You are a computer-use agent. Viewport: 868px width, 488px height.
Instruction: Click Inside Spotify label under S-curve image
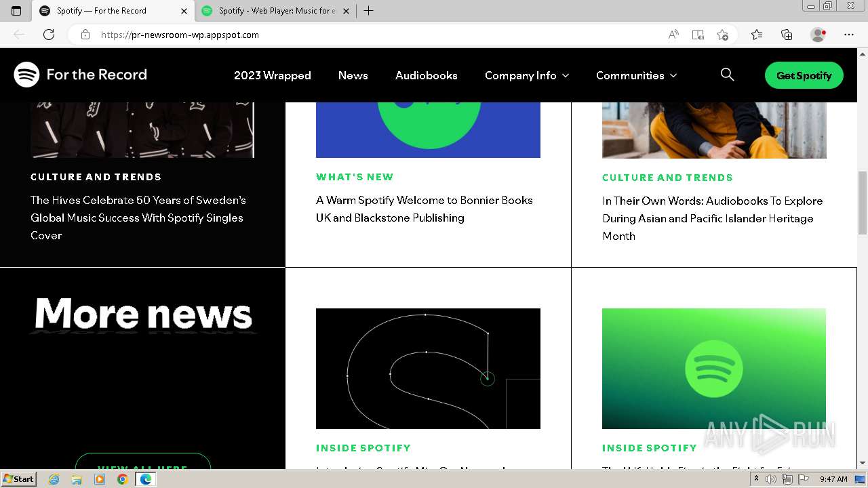click(x=363, y=448)
